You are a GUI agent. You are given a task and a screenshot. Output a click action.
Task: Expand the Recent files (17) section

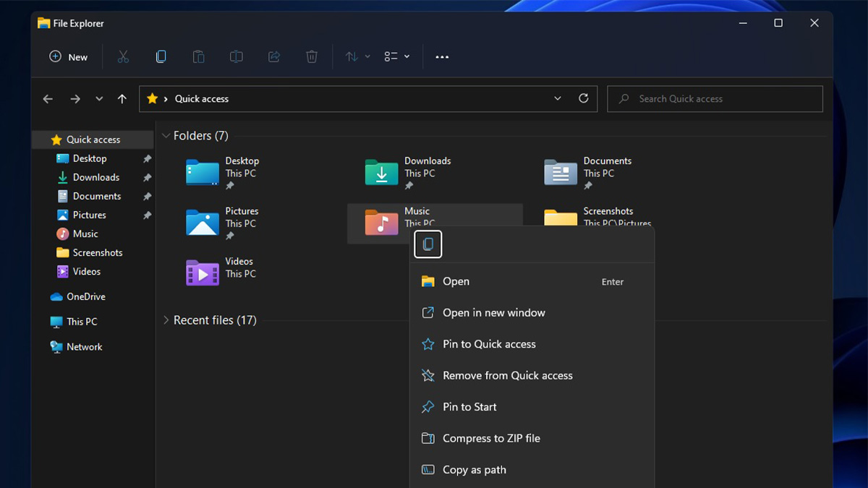click(x=167, y=320)
